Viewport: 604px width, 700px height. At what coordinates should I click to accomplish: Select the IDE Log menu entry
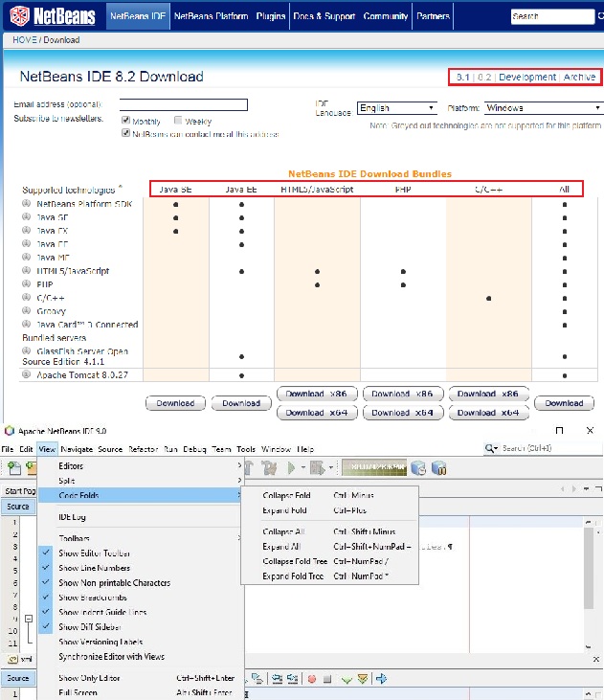pos(140,517)
